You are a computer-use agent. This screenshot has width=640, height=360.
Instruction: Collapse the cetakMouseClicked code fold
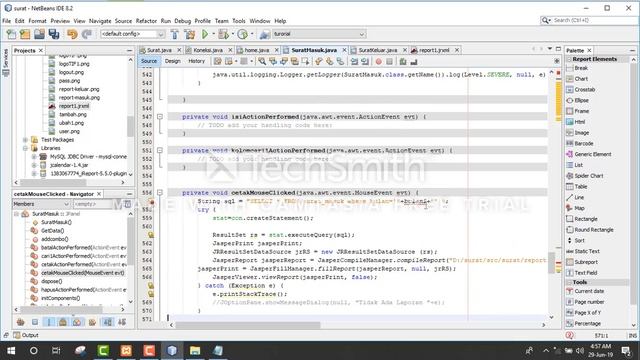(160, 193)
